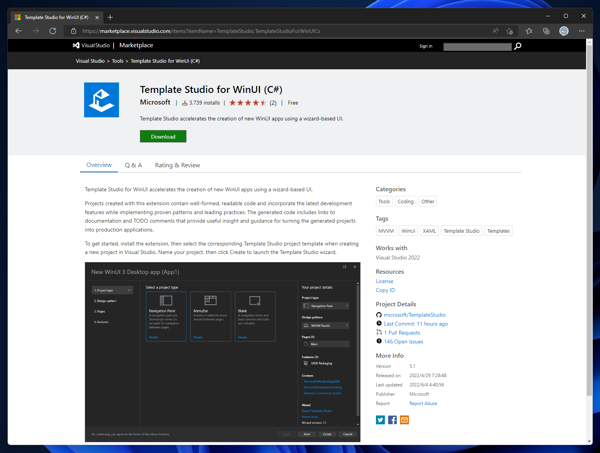The image size is (600, 453).
Task: Open the read aloud icon in address bar
Action: pos(495,31)
